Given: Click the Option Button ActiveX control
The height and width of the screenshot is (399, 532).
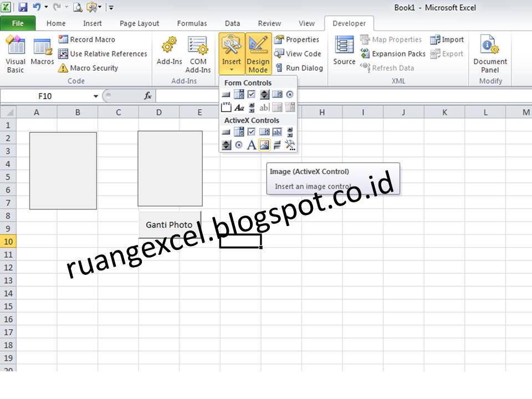Looking at the screenshot, I should [x=239, y=145].
